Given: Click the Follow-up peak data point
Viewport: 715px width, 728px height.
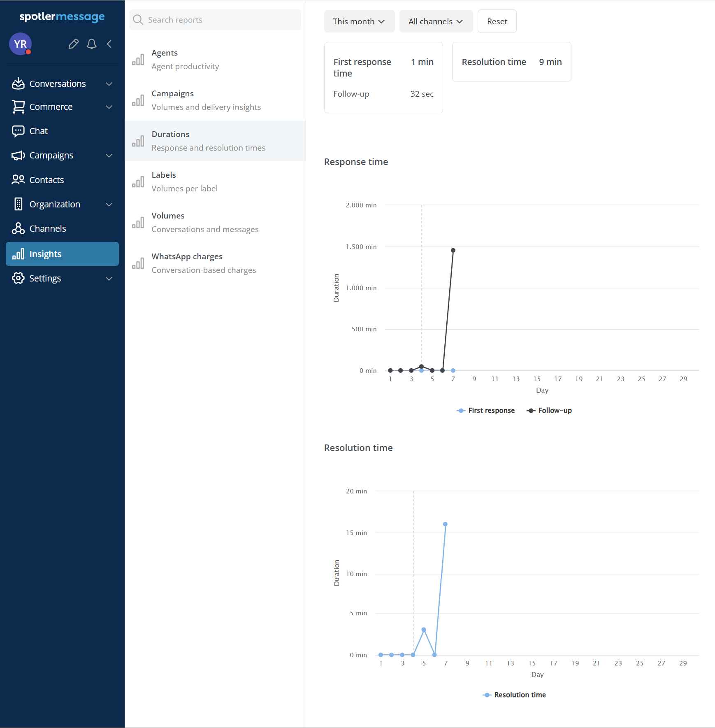Looking at the screenshot, I should point(453,250).
